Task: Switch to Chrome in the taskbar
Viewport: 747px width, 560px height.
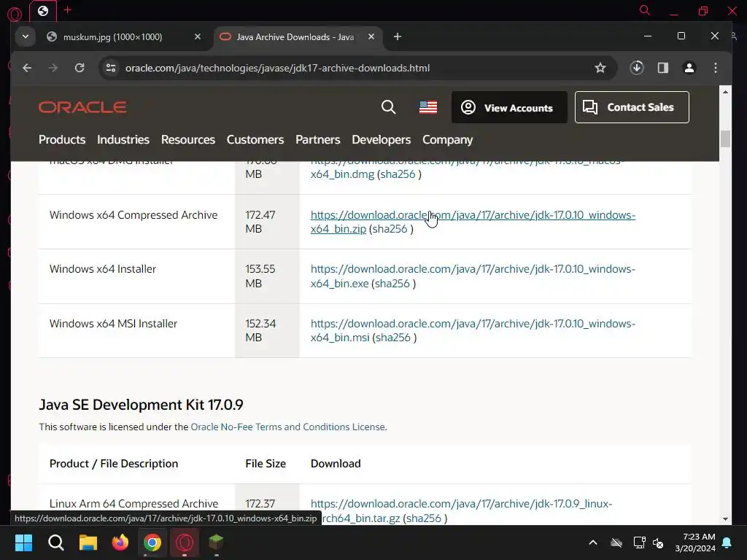Action: 152,542
